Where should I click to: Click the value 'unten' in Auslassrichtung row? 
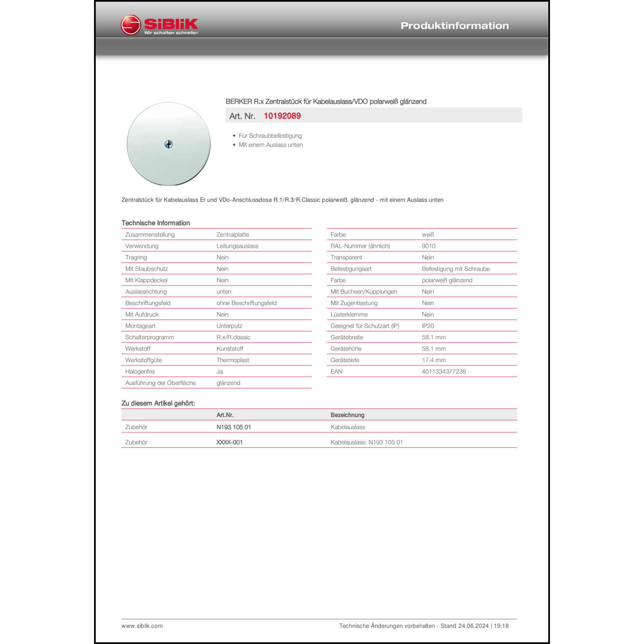pos(224,292)
